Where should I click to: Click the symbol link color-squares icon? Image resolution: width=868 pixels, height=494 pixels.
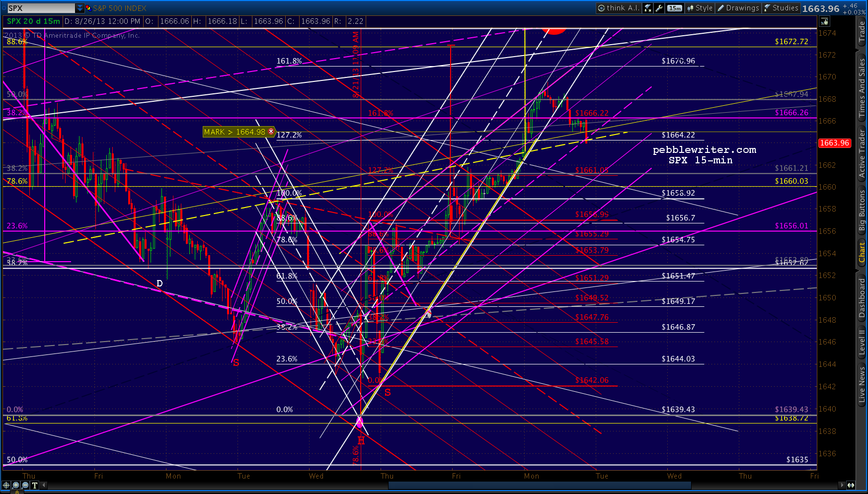point(88,8)
